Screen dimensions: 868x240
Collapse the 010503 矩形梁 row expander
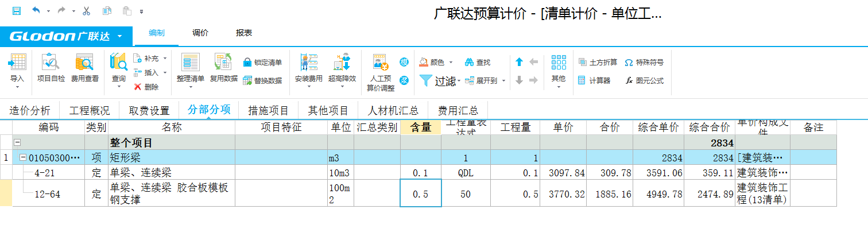click(x=24, y=157)
